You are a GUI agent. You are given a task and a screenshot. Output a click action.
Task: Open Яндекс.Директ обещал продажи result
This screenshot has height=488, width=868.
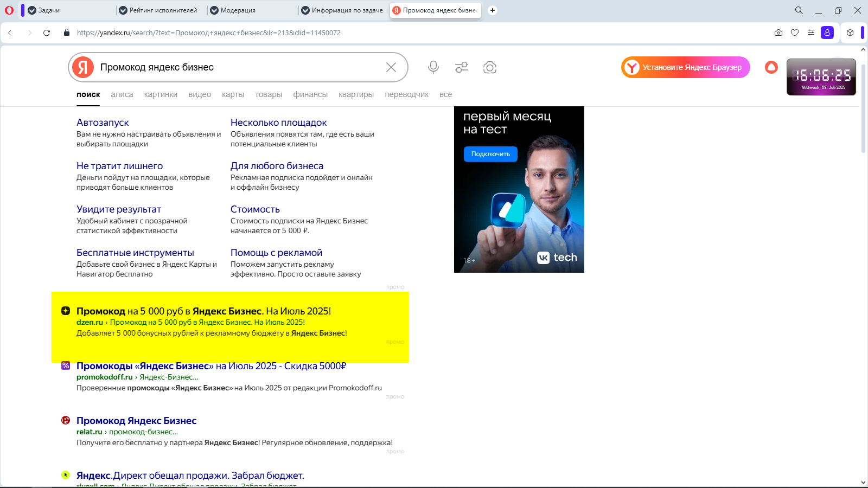(x=190, y=476)
